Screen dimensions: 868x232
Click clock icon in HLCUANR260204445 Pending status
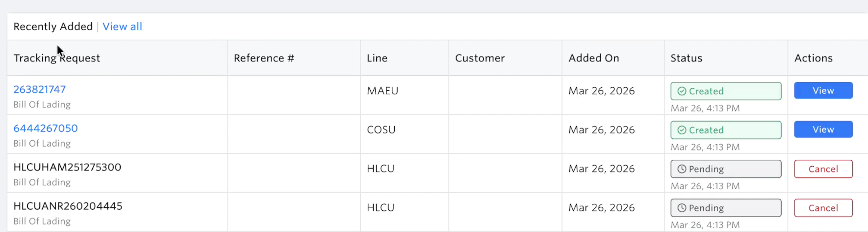click(x=682, y=208)
